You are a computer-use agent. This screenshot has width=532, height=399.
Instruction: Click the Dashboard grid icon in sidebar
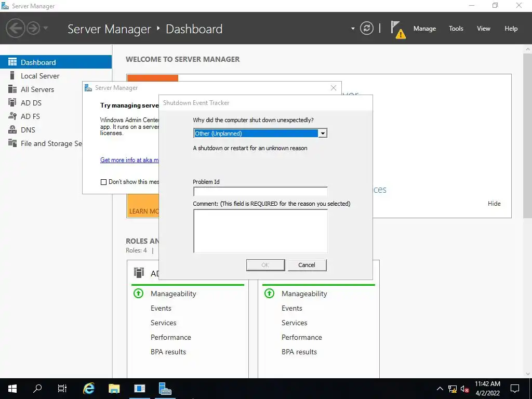(x=12, y=62)
